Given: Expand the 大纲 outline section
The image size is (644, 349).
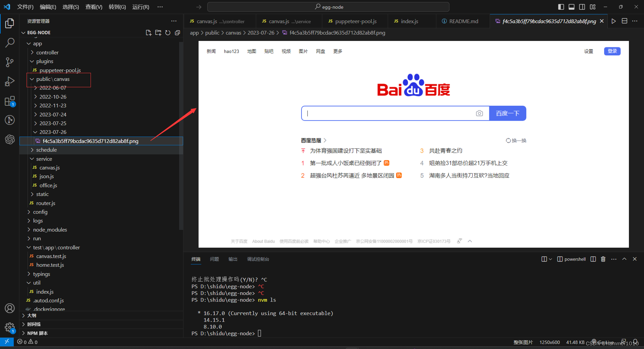Looking at the screenshot, I should pyautogui.click(x=102, y=315).
